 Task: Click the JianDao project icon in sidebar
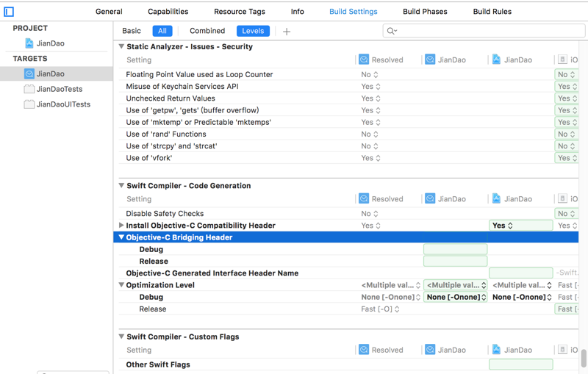coord(29,43)
